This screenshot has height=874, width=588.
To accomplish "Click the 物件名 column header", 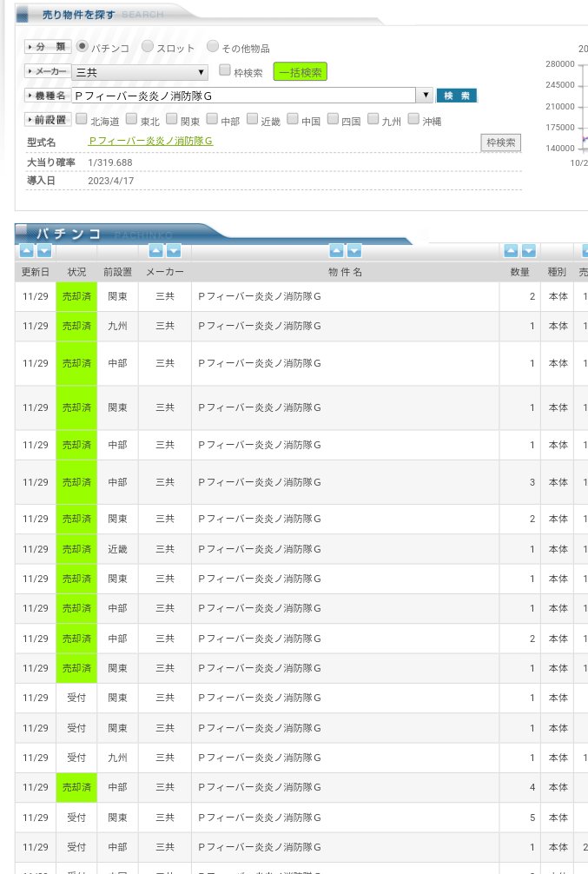I will pos(345,272).
